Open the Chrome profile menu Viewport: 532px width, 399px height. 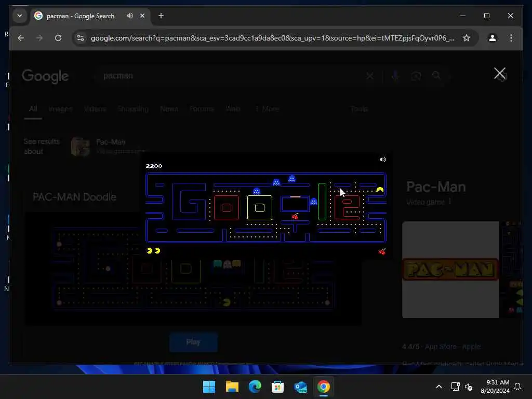tap(493, 38)
